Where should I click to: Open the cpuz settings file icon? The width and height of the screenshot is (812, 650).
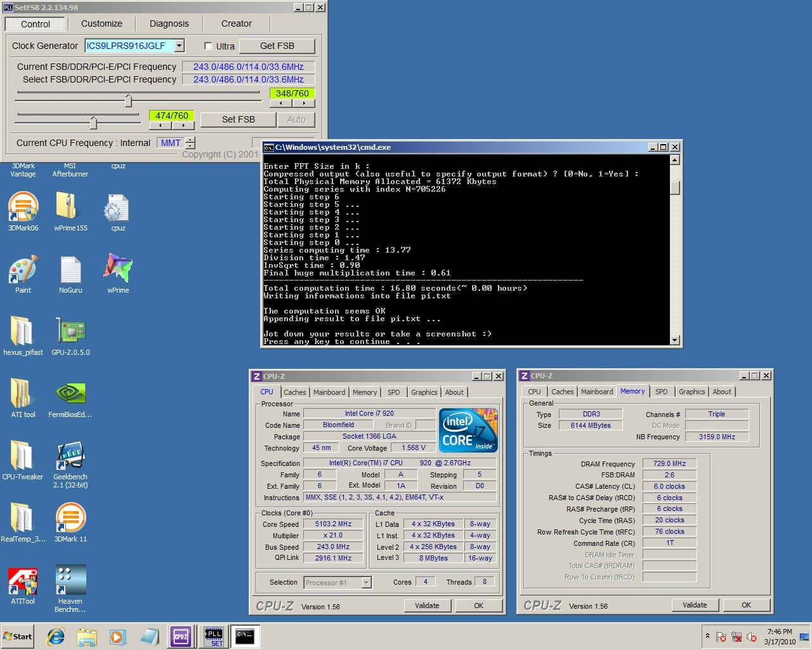pos(118,211)
